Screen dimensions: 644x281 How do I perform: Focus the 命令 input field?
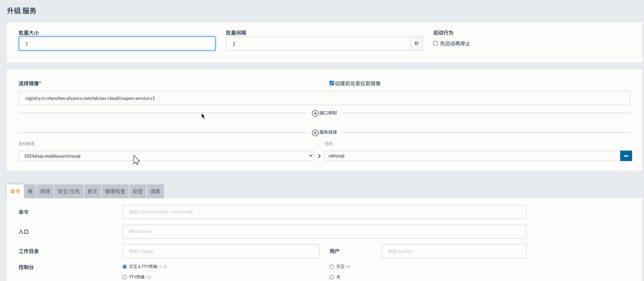[324, 212]
